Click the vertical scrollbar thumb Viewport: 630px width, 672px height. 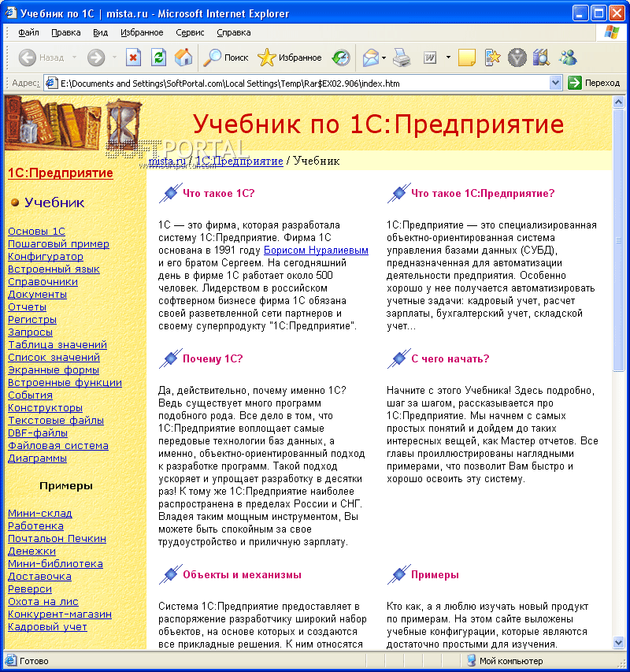point(618,240)
